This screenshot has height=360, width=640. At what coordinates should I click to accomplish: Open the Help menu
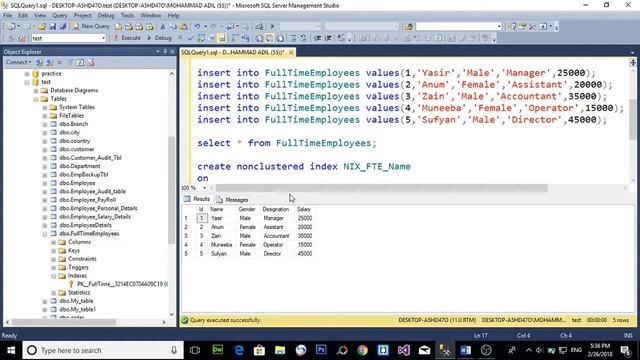[173, 16]
